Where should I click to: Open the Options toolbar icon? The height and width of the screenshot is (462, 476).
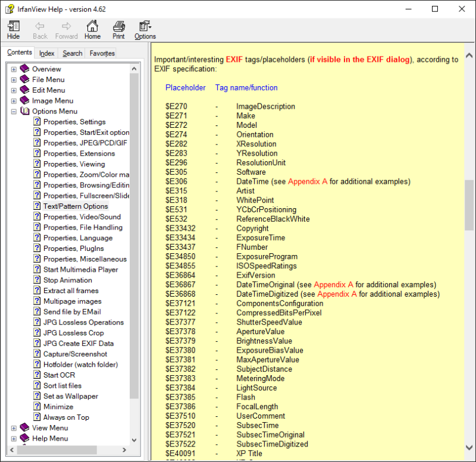[145, 26]
